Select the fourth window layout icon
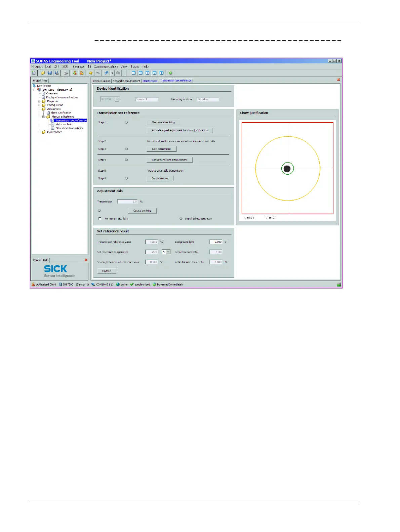The width and height of the screenshot is (400, 532). 155,73
